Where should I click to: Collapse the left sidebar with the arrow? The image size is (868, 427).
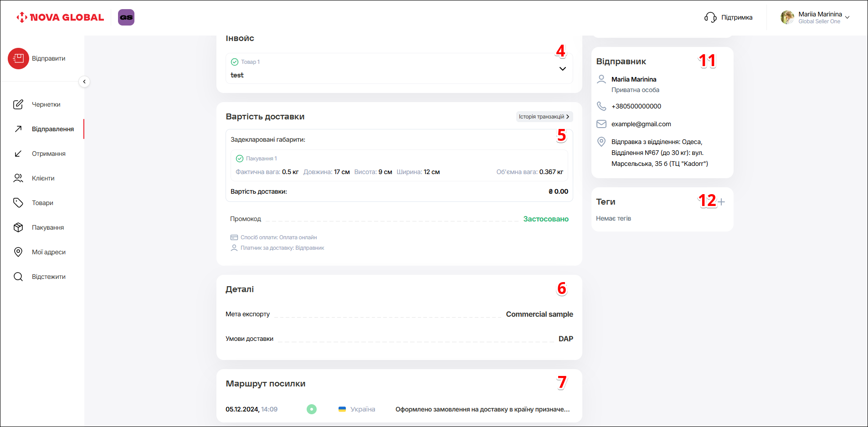84,82
